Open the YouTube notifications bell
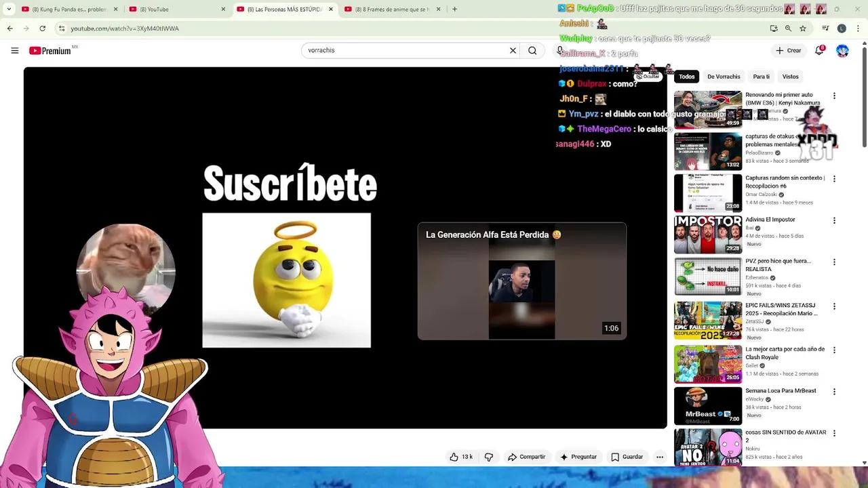This screenshot has width=868, height=488. (x=819, y=50)
